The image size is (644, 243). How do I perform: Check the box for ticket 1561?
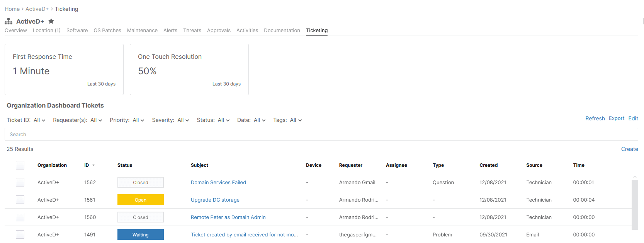(20, 200)
